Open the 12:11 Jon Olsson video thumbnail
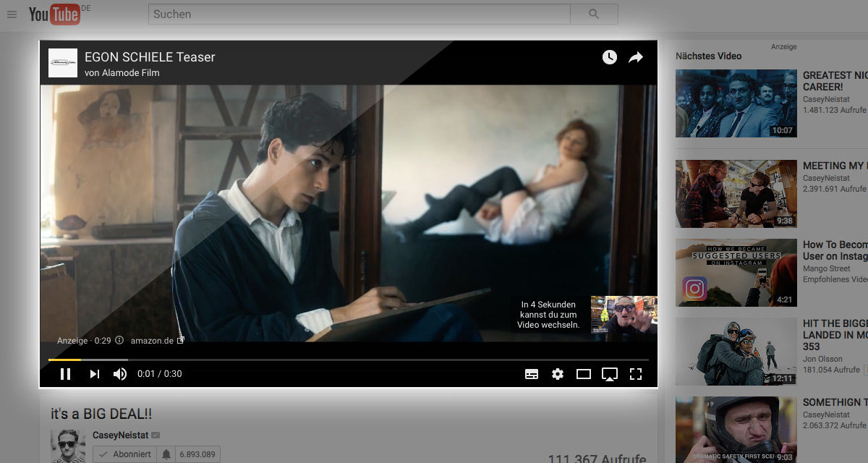This screenshot has height=463, width=868. click(x=736, y=352)
